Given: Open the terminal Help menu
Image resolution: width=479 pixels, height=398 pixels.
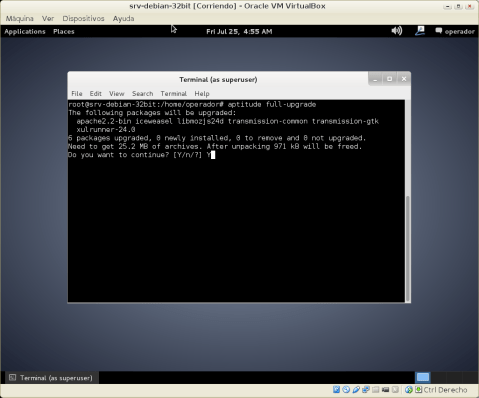Looking at the screenshot, I should 202,94.
